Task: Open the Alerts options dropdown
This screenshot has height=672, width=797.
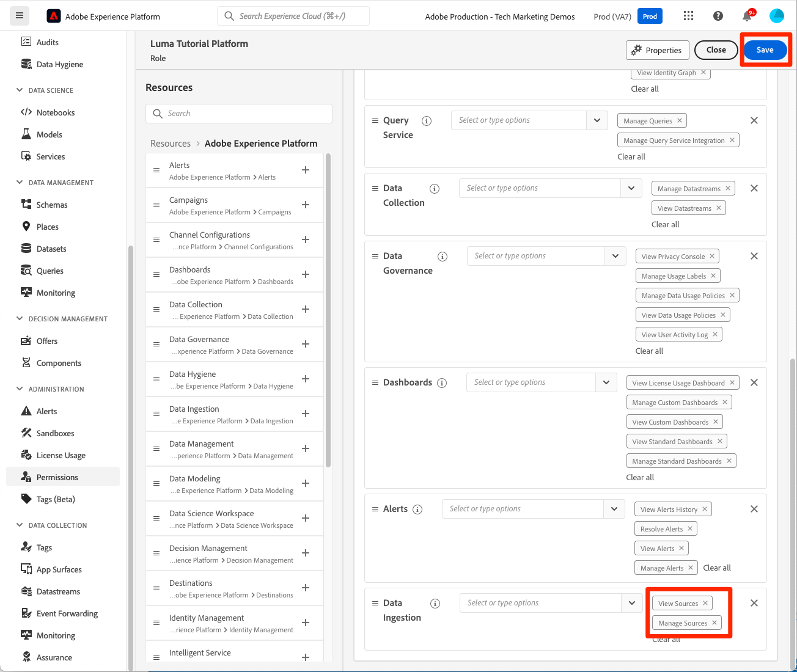Action: point(614,509)
